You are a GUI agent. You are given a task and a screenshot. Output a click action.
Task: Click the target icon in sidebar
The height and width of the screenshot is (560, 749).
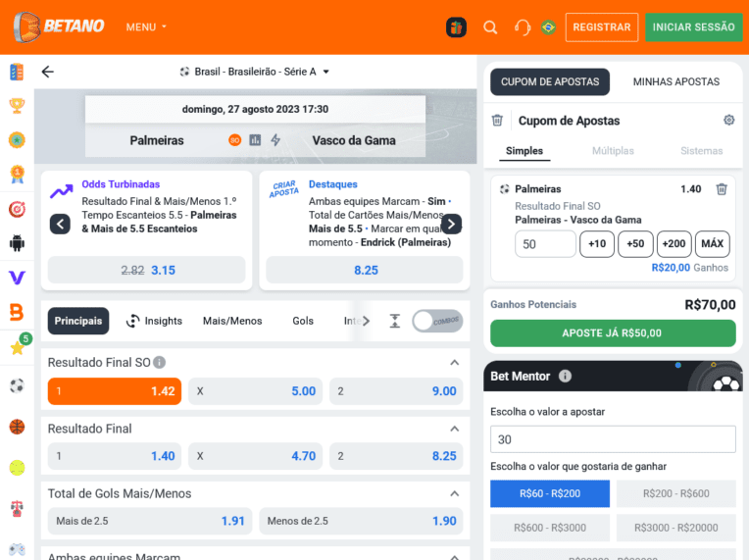(x=17, y=209)
